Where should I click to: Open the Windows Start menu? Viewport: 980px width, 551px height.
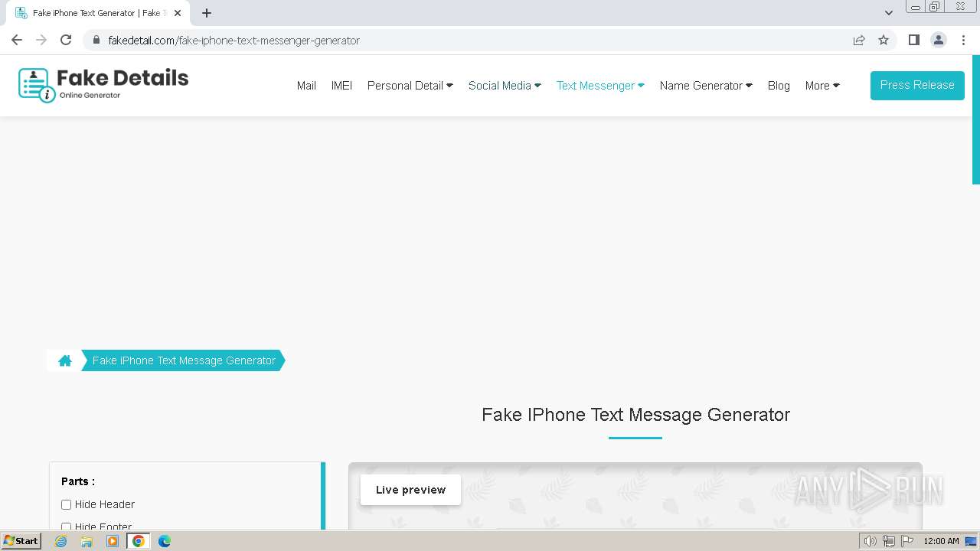tap(21, 541)
